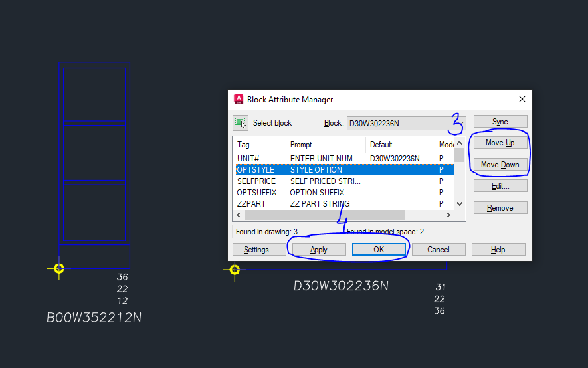Cancel the Block Attribute Manager
Image resolution: width=588 pixels, height=368 pixels.
[x=439, y=250]
